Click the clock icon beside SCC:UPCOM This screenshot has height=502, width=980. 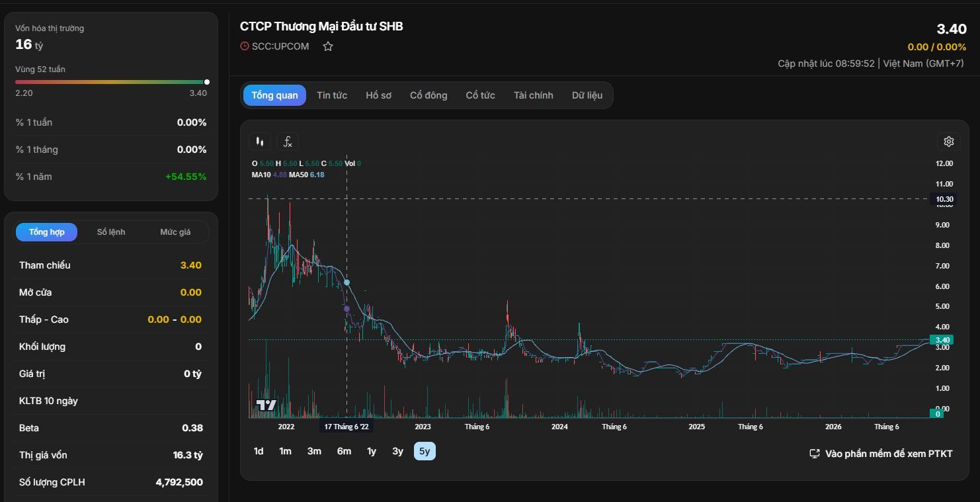point(245,46)
